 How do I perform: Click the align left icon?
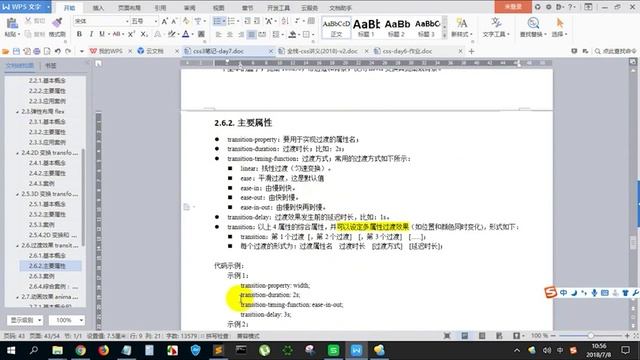pos(219,35)
